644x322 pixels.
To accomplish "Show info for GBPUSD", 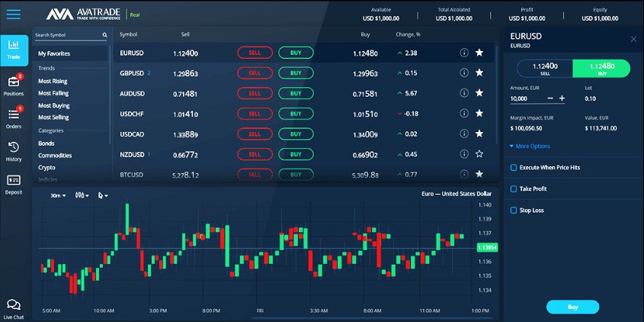I will [464, 72].
